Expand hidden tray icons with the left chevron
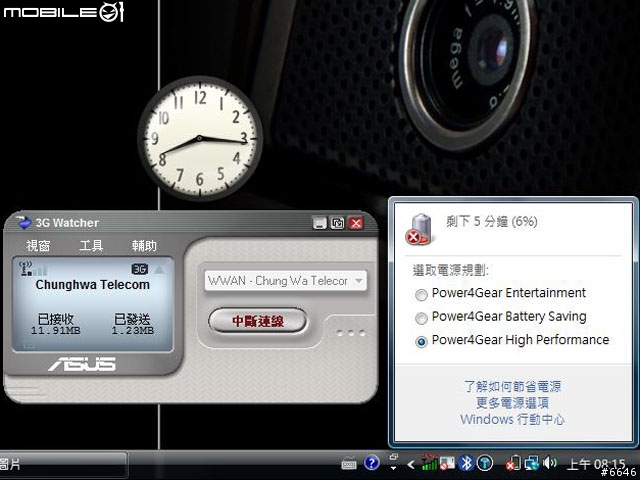 411,464
